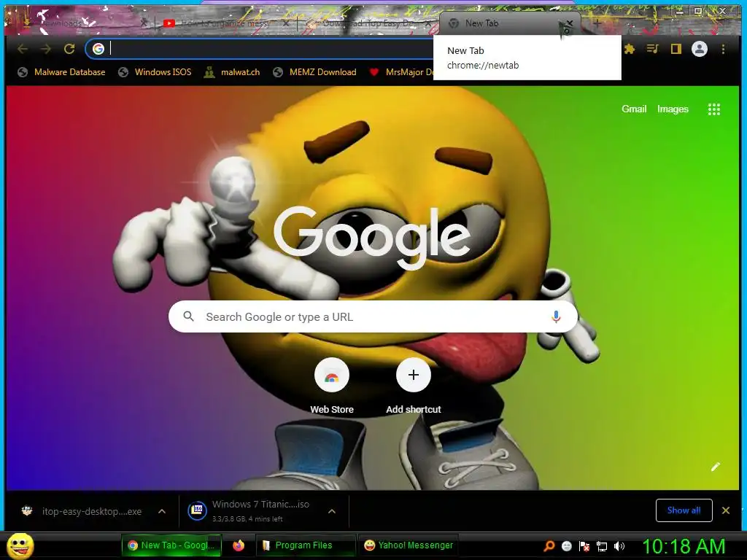Open Windows ISOS bookmark
This screenshot has height=560, width=747.
tap(155, 72)
